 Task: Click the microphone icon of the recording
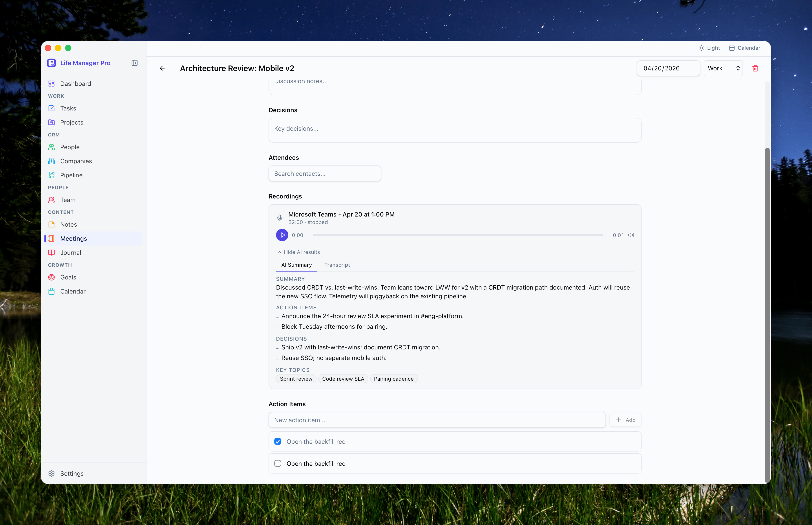tap(280, 218)
